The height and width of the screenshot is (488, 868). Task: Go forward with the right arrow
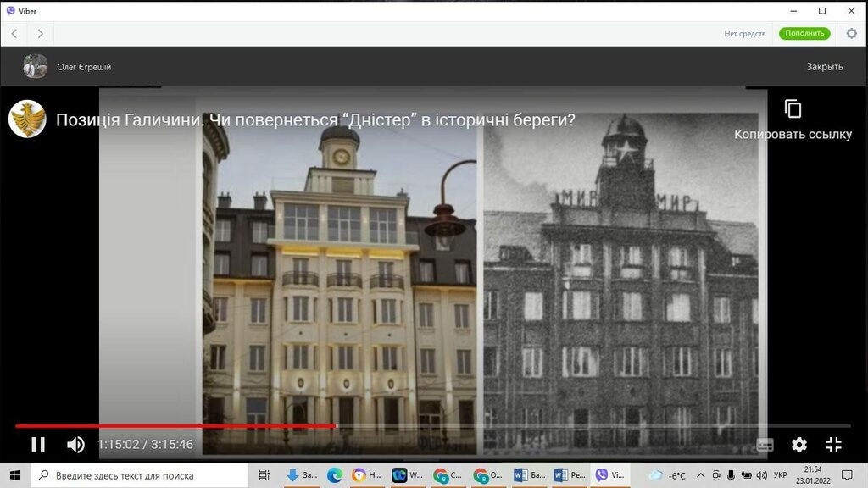[40, 34]
